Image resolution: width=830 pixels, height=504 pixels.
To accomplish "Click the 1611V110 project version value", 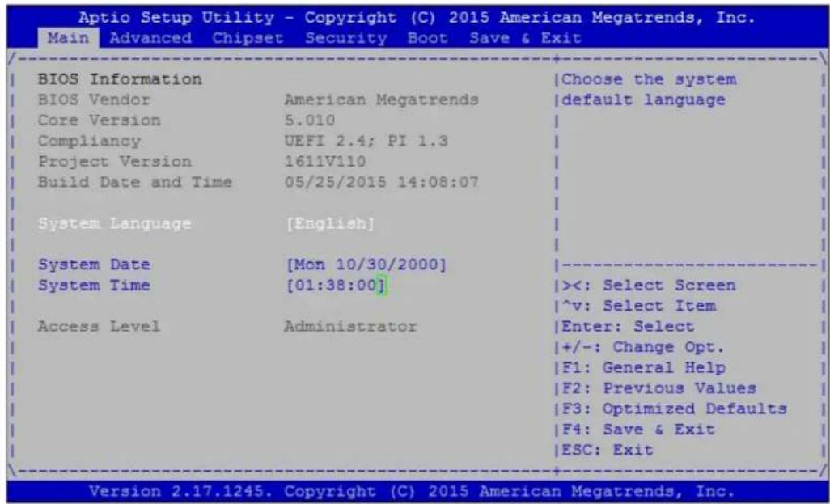I will pos(325,162).
